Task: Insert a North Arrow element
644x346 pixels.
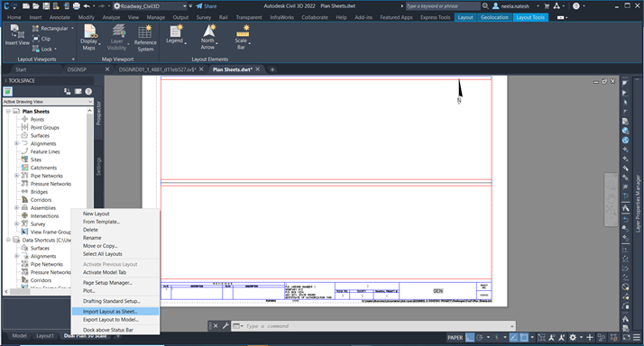Action: click(208, 37)
